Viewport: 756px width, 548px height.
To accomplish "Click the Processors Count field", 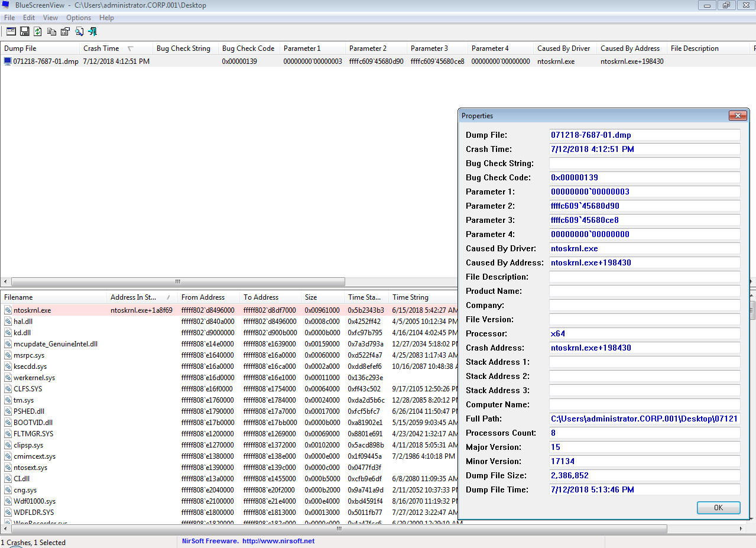I will coord(645,433).
